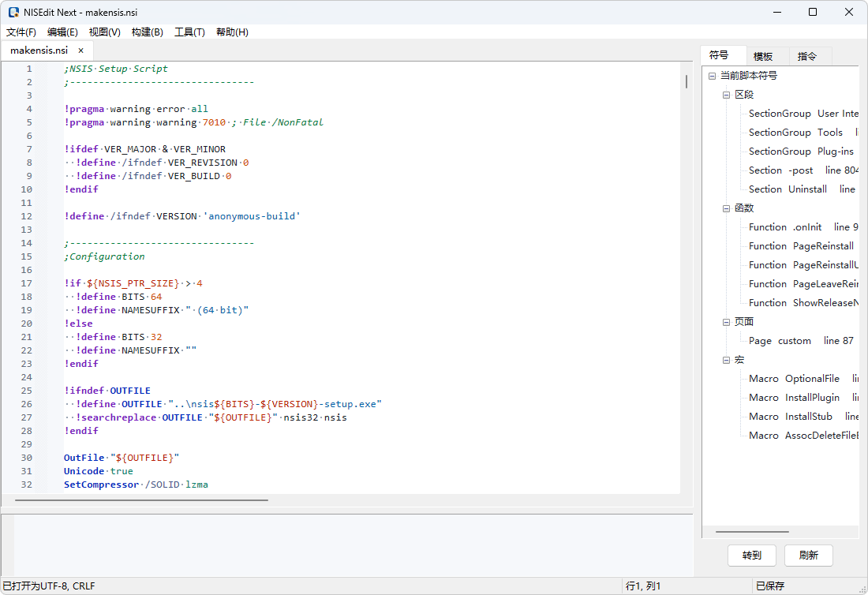Click the 'OutFile' command on line 30

84,458
